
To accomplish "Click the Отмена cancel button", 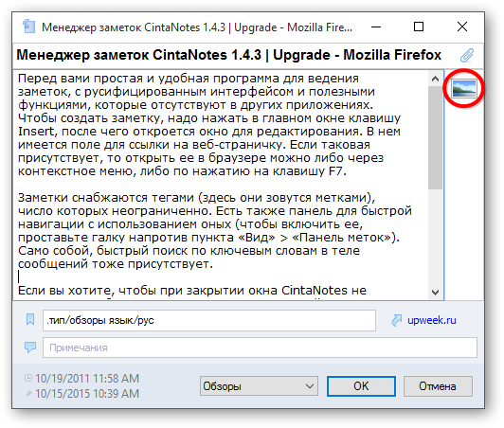I will (438, 386).
